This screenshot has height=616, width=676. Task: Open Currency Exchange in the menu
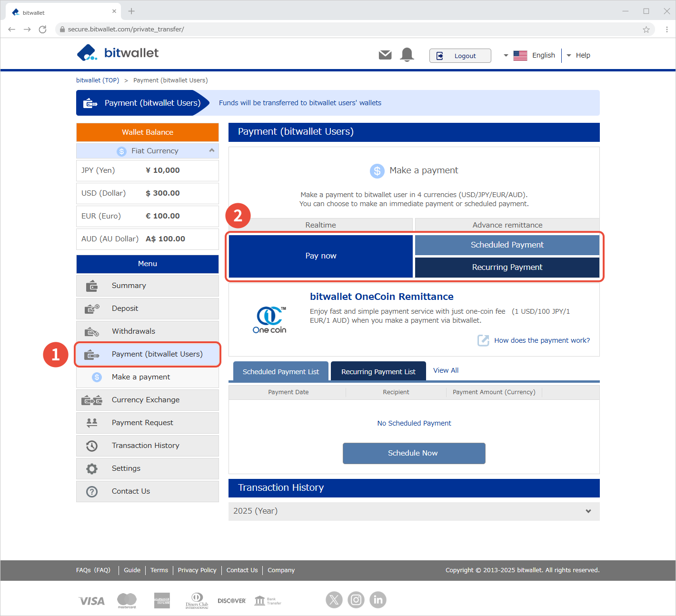point(148,400)
